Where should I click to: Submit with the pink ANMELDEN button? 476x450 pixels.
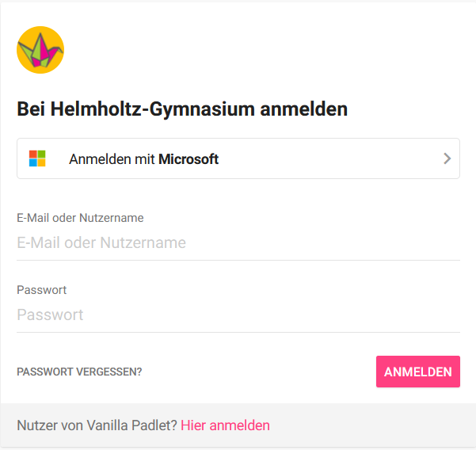(x=418, y=372)
